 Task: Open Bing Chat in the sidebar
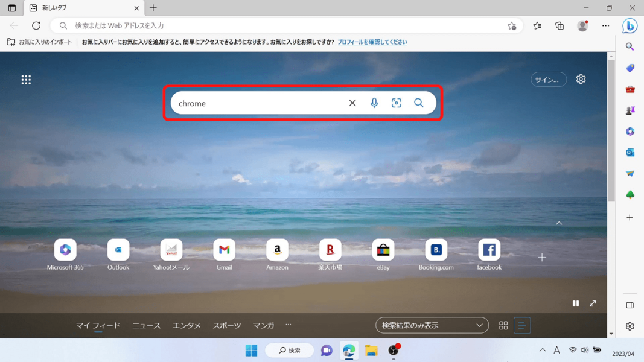[x=630, y=26]
